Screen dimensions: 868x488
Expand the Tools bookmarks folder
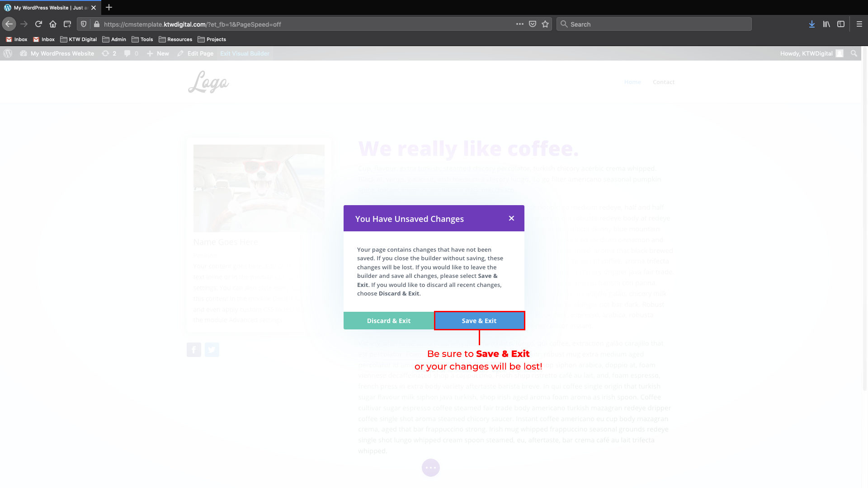click(142, 39)
